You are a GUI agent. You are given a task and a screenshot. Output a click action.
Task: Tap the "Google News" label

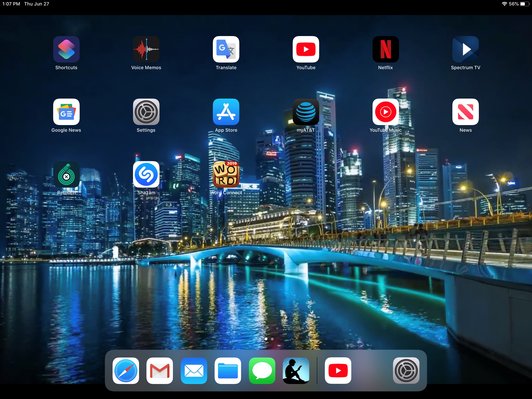pos(66,130)
